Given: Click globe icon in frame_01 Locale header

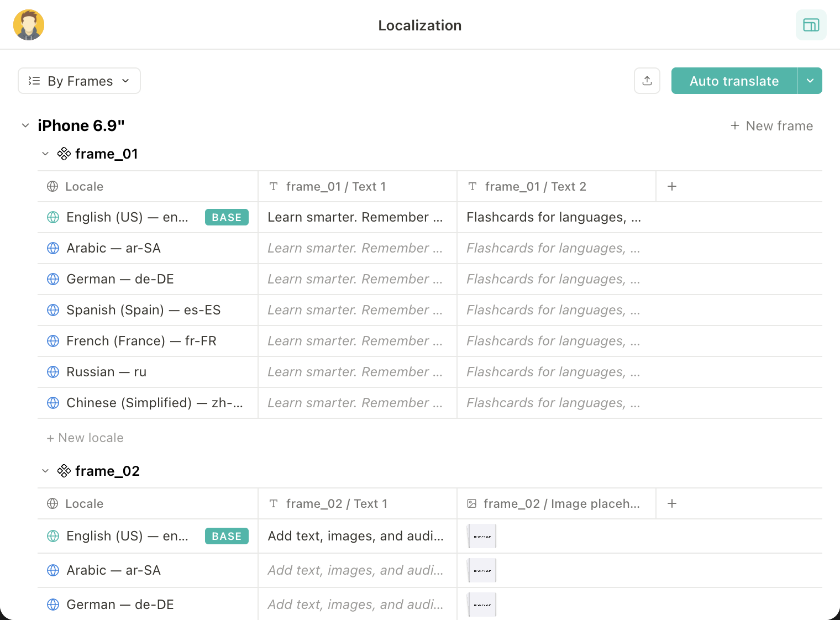Looking at the screenshot, I should (x=53, y=186).
